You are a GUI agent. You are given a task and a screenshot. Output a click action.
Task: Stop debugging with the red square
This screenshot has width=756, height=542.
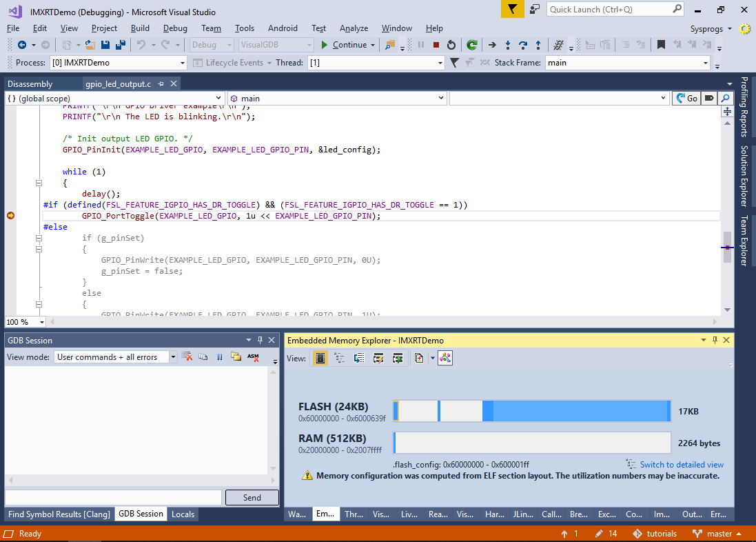436,45
